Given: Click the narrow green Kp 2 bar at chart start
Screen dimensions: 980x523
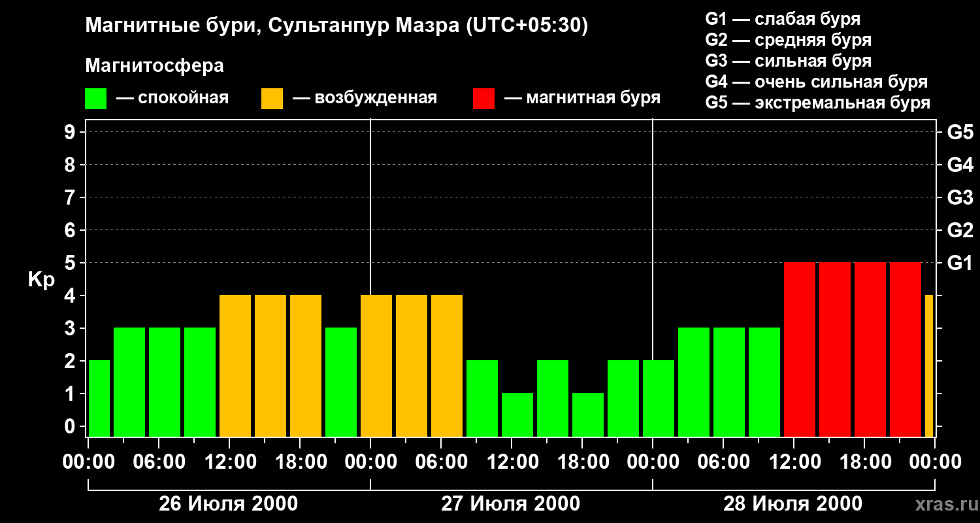Looking at the screenshot, I should (x=99, y=398).
